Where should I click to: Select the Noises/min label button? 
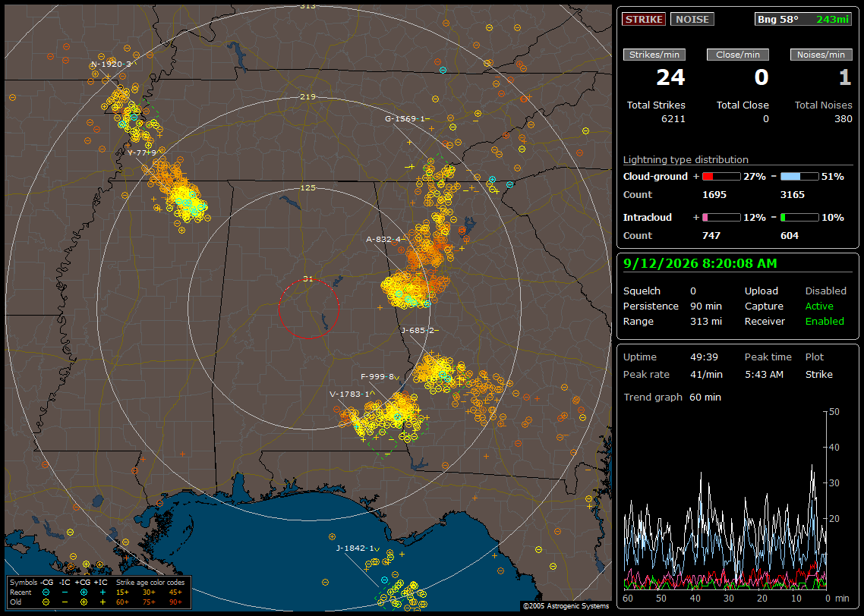click(821, 55)
